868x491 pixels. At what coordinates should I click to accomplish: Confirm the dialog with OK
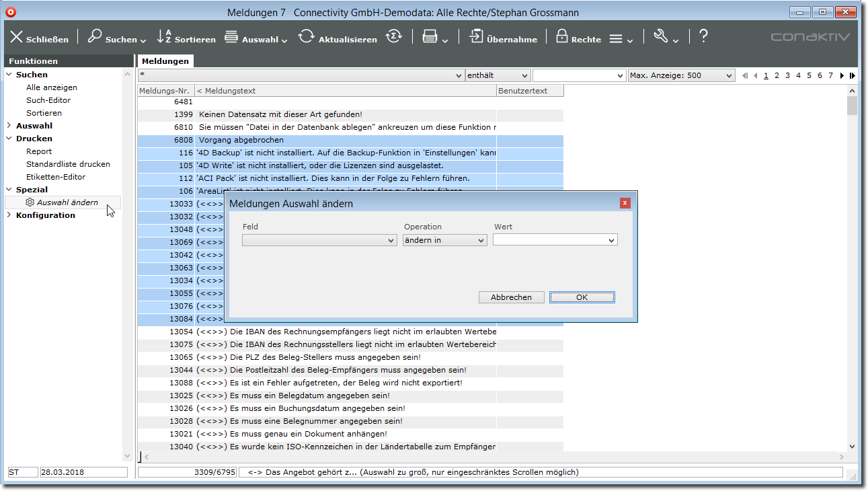[x=582, y=297]
